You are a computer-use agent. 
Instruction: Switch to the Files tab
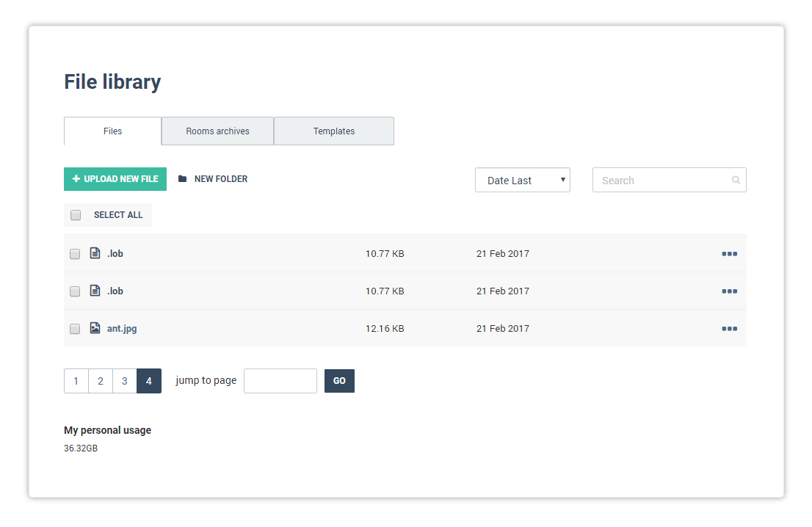tap(112, 131)
